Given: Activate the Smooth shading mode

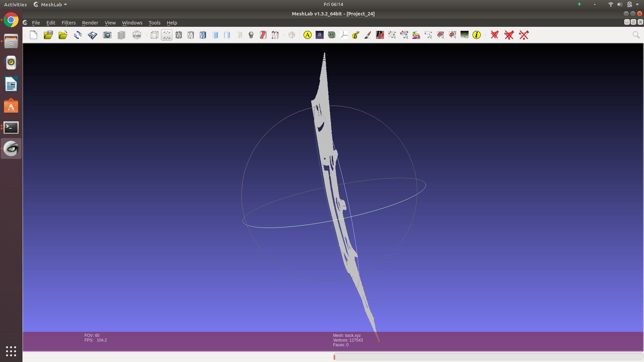Looking at the screenshot, I should 227,35.
